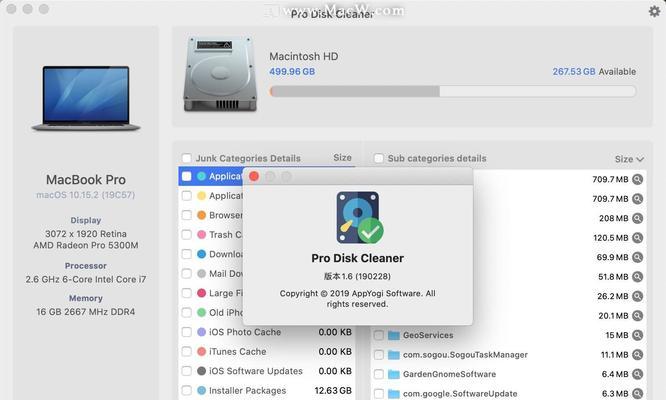Select the iOS Software Updates row
The image size is (666, 400).
coord(267,371)
